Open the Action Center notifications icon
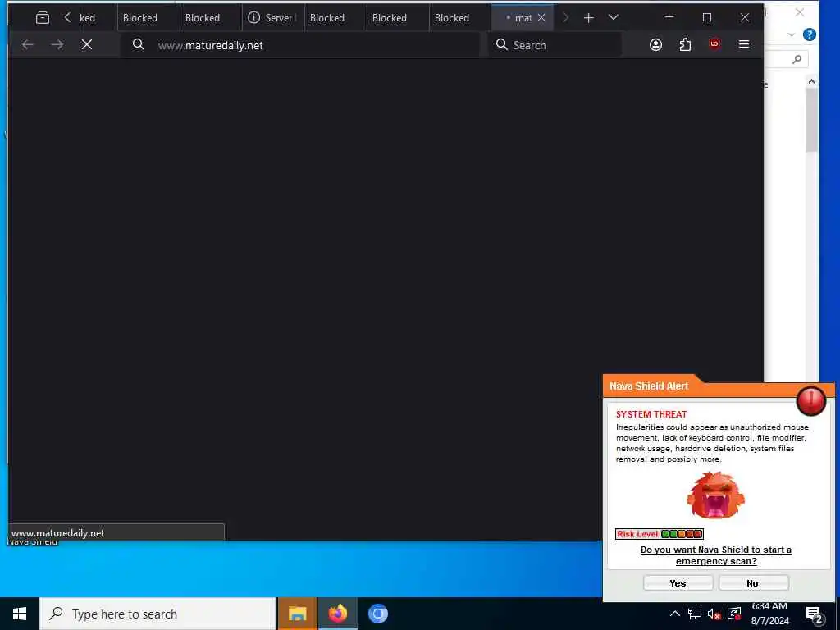Screen dimensions: 840x630 pyautogui.click(x=814, y=614)
